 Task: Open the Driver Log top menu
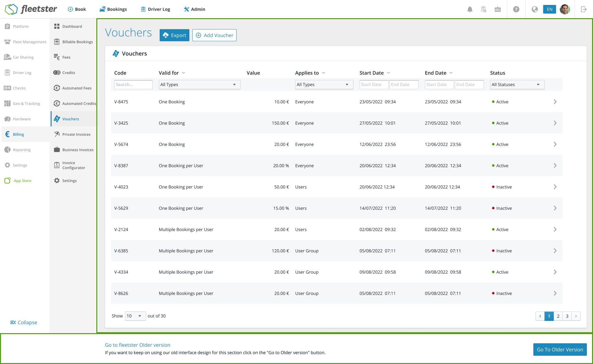pyautogui.click(x=155, y=9)
